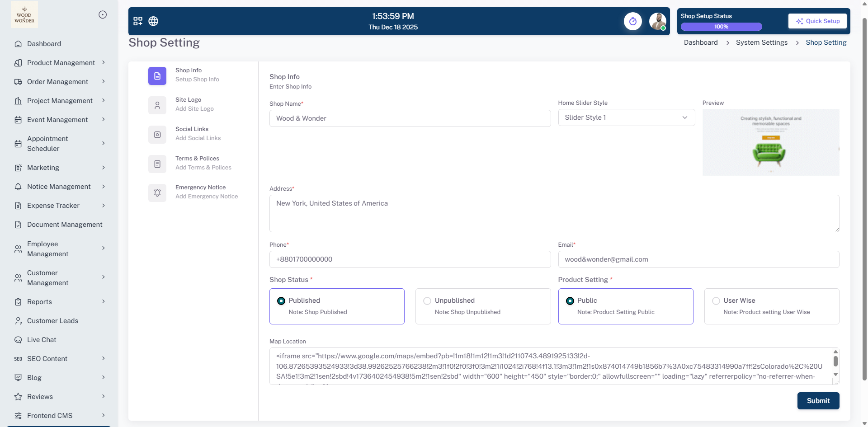868x427 pixels.
Task: Click the Shop Setup Status progress bar
Action: click(721, 27)
